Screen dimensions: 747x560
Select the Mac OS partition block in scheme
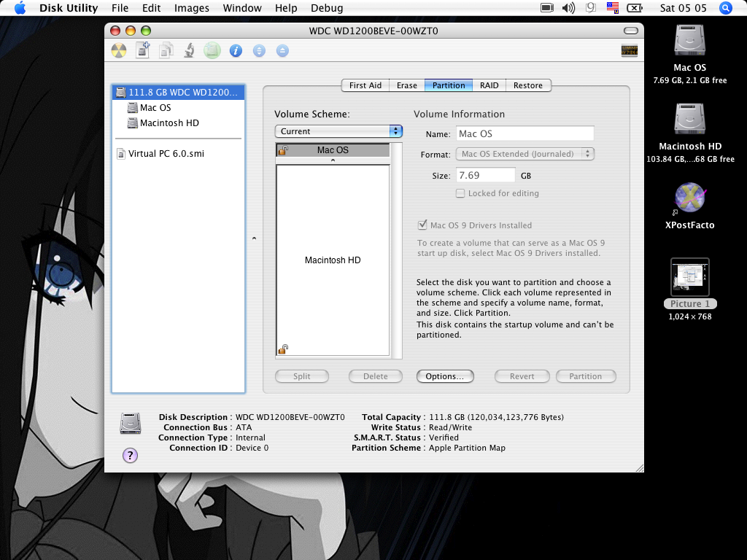click(333, 150)
